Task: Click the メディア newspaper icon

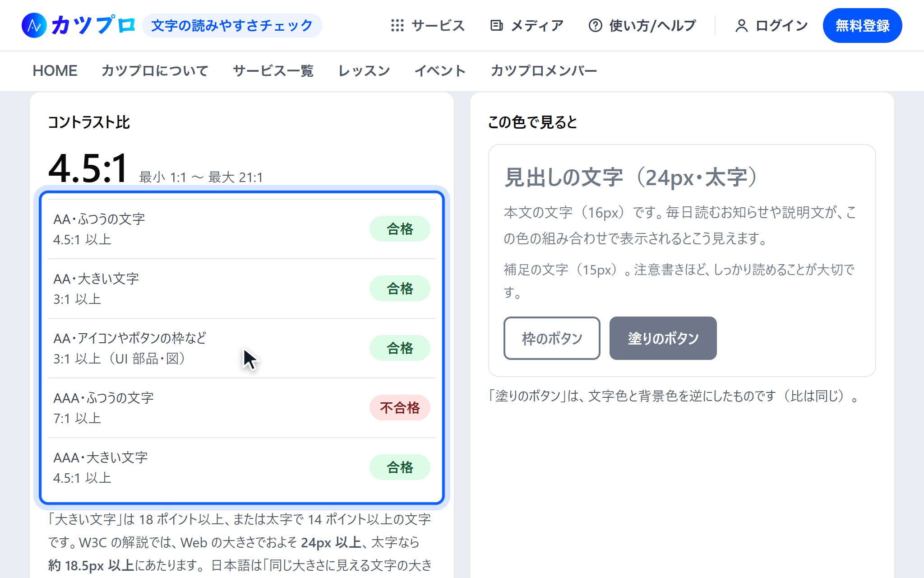Action: 496,25
